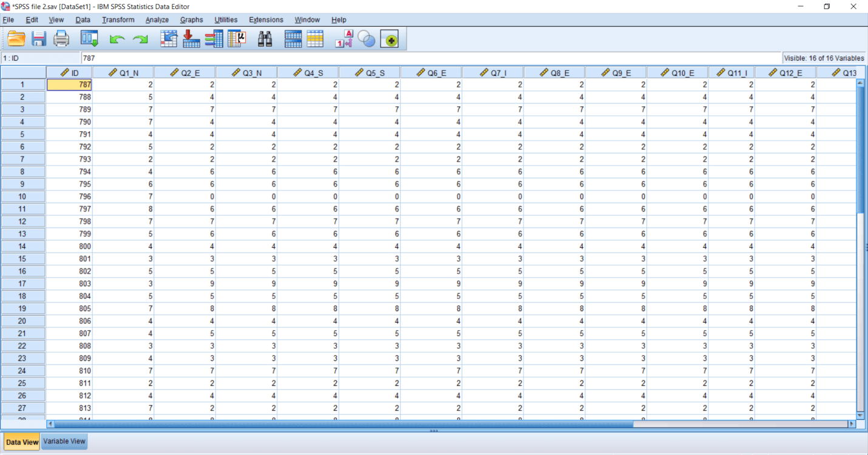Open a data file
Screen dimensions: 868x455
pos(16,38)
